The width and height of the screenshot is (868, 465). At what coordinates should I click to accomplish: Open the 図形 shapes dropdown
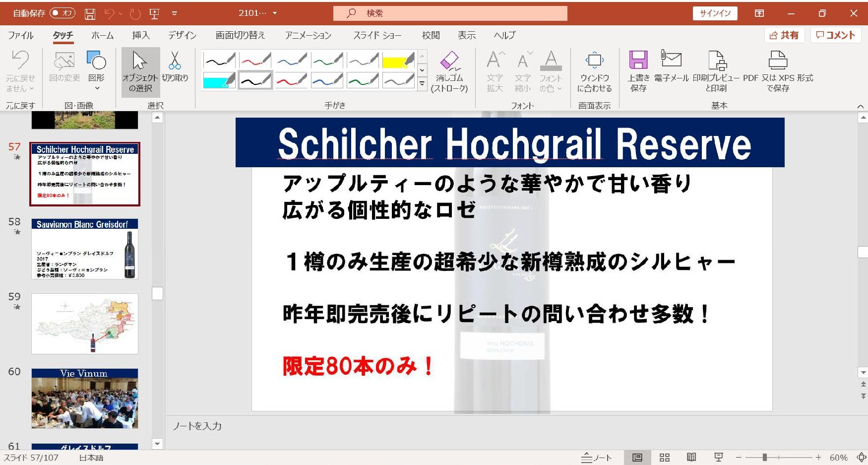coord(96,71)
